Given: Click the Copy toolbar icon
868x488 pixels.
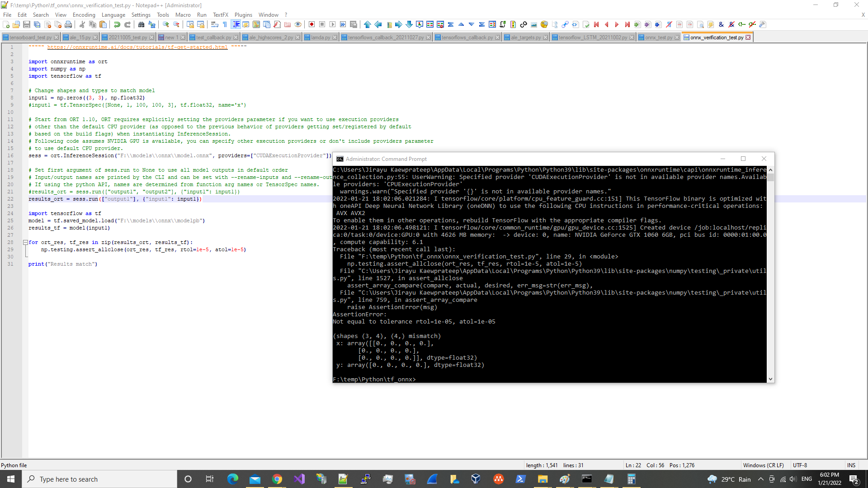Looking at the screenshot, I should coord(93,24).
